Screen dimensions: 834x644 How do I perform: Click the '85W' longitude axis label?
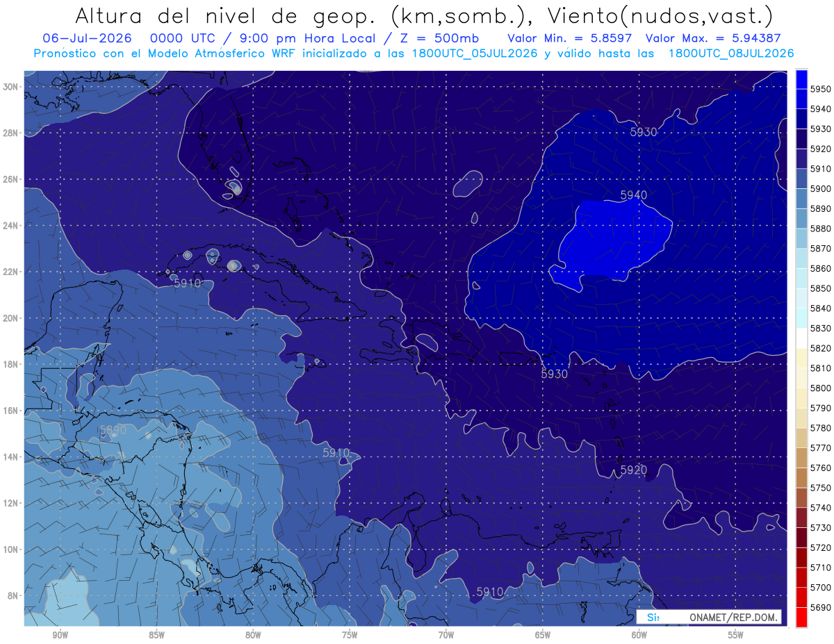tap(156, 635)
